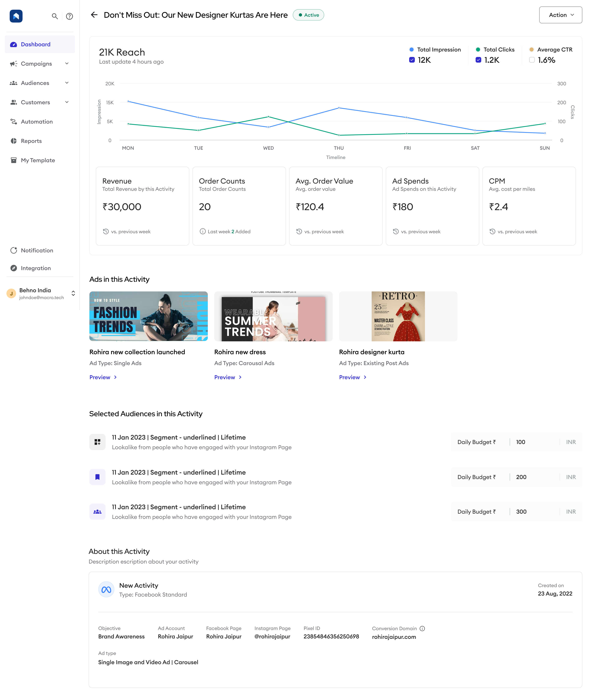Click the app logo icon
592x700 pixels.
pos(16,16)
